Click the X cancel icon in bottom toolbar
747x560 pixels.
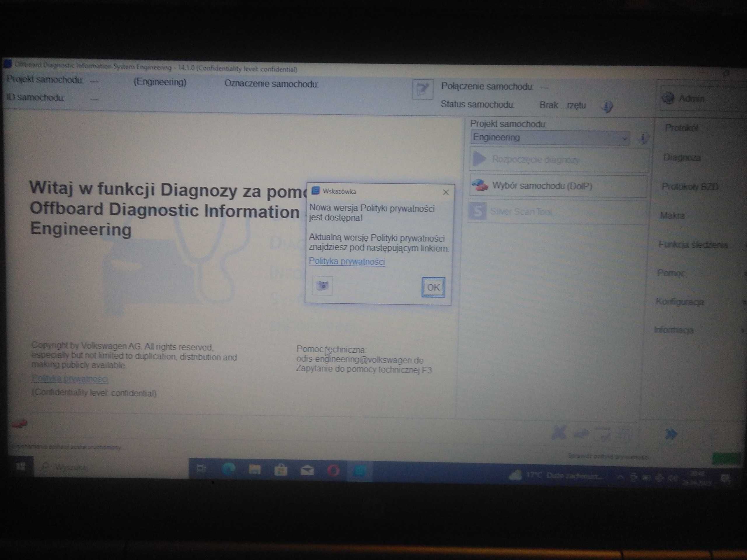click(x=559, y=433)
